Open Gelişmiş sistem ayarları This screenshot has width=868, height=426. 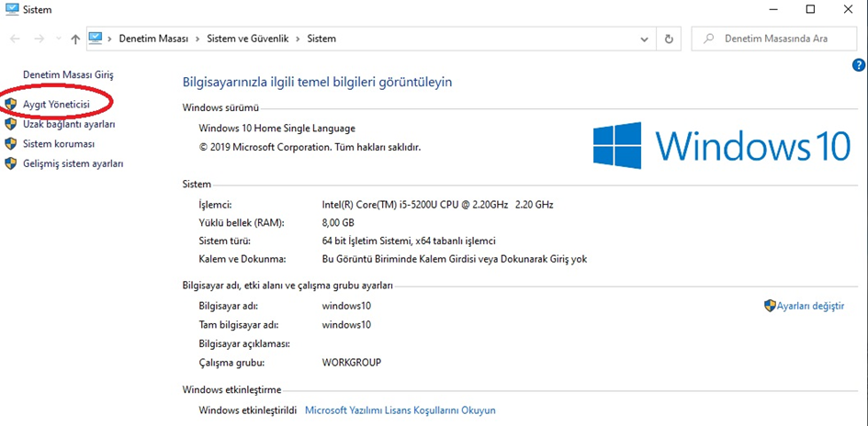73,163
